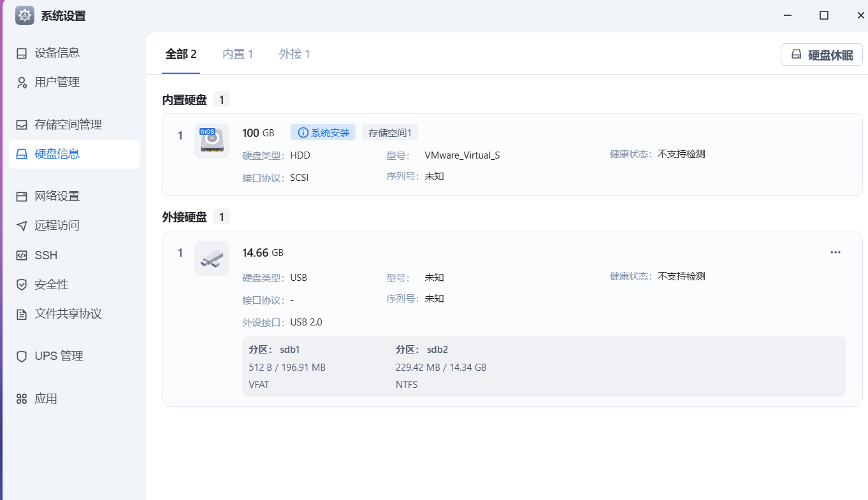Click the NTFS filesystem label
The height and width of the screenshot is (500, 868).
click(x=407, y=385)
